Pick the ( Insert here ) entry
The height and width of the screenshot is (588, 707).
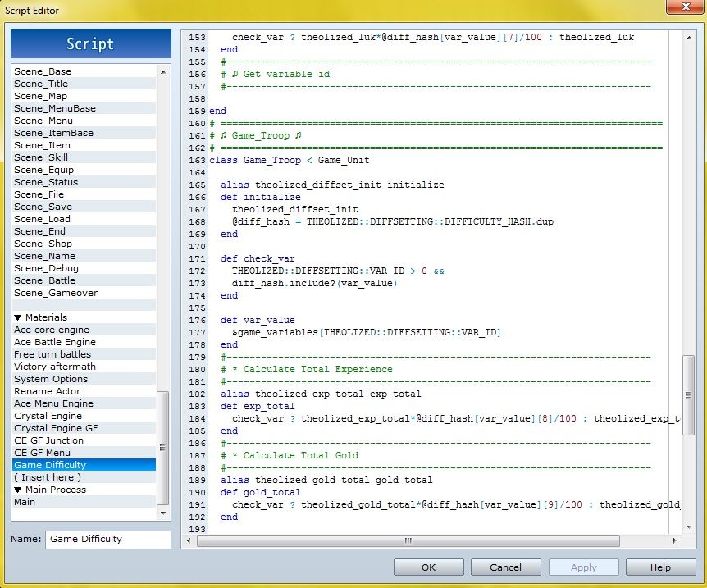(48, 477)
